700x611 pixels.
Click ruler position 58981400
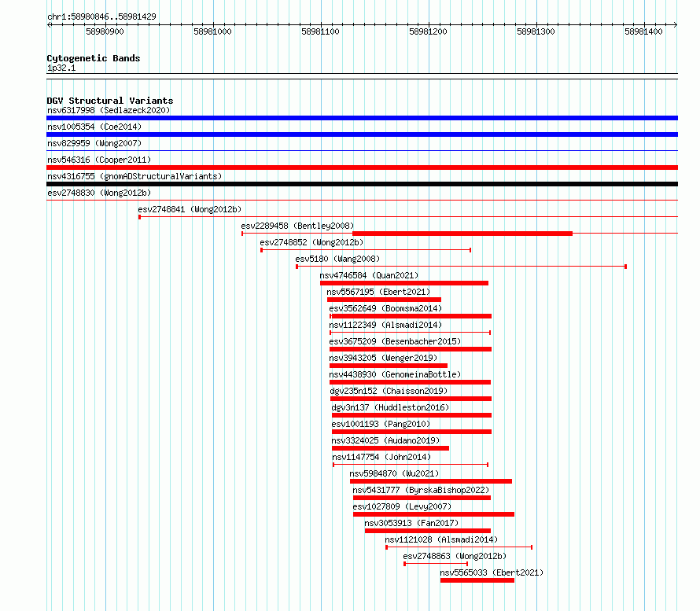click(643, 31)
